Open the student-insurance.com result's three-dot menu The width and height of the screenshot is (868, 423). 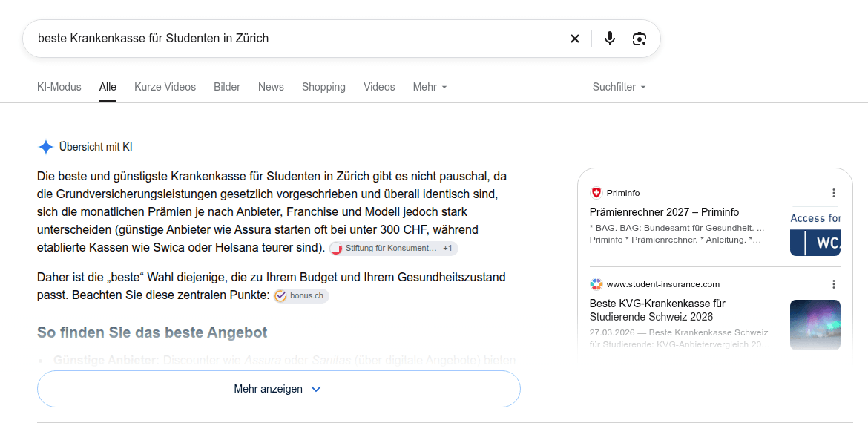(834, 284)
